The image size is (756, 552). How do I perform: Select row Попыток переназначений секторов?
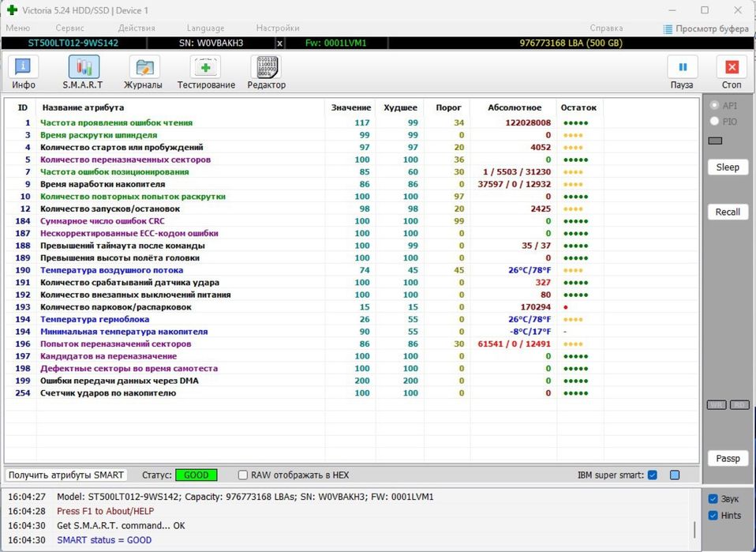(351, 344)
